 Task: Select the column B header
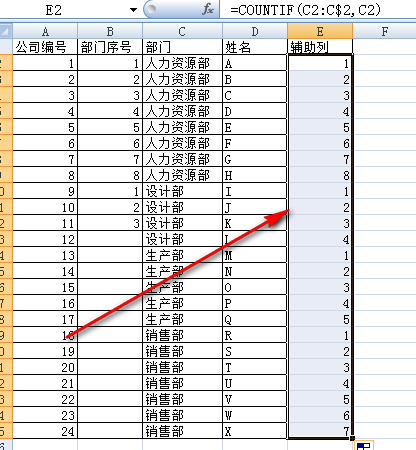pyautogui.click(x=110, y=31)
